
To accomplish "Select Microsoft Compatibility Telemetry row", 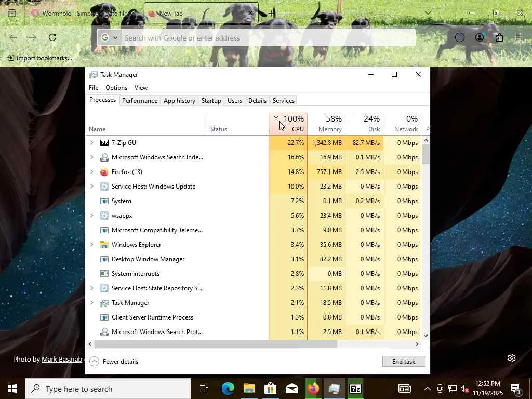I will [254, 230].
